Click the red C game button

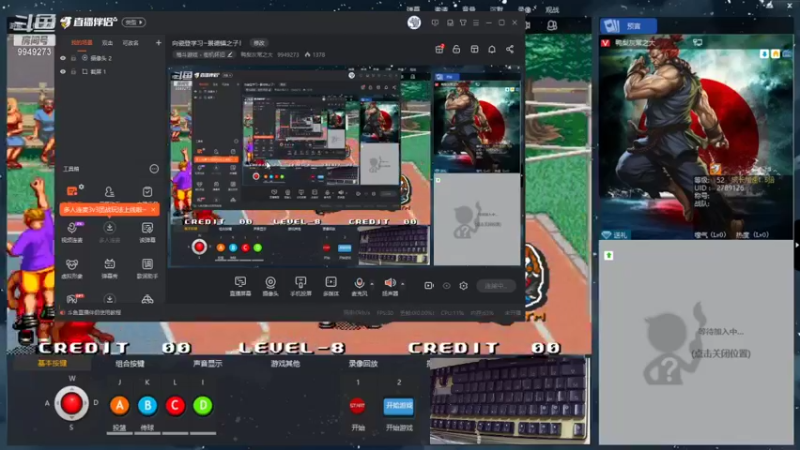(175, 406)
